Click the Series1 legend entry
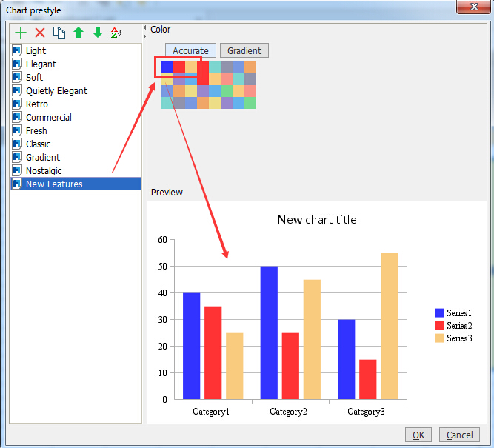This screenshot has height=448, width=494. (453, 312)
